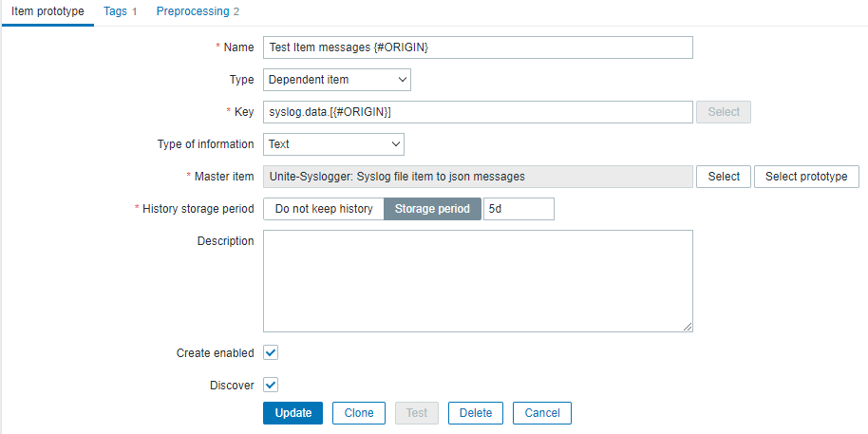Expand the Type dropdown
This screenshot has height=434, width=868.
(x=336, y=80)
